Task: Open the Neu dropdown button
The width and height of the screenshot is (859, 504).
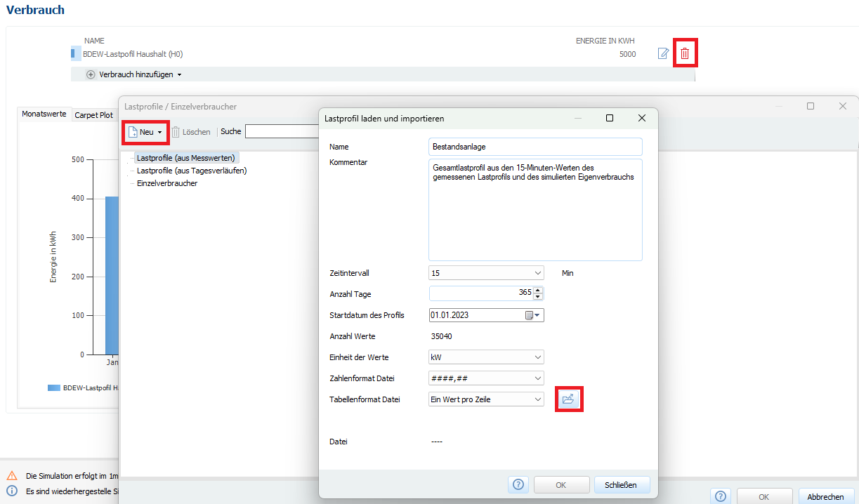Action: coord(146,132)
